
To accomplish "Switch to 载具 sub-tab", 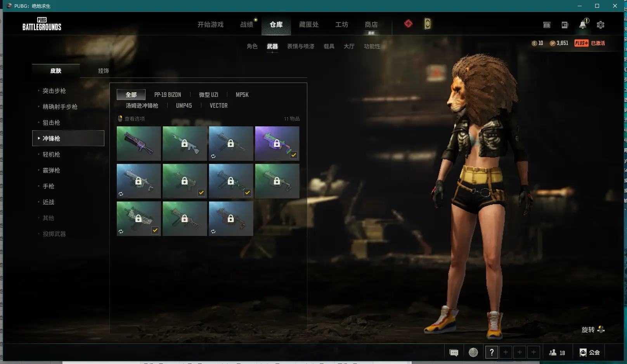I will point(329,46).
